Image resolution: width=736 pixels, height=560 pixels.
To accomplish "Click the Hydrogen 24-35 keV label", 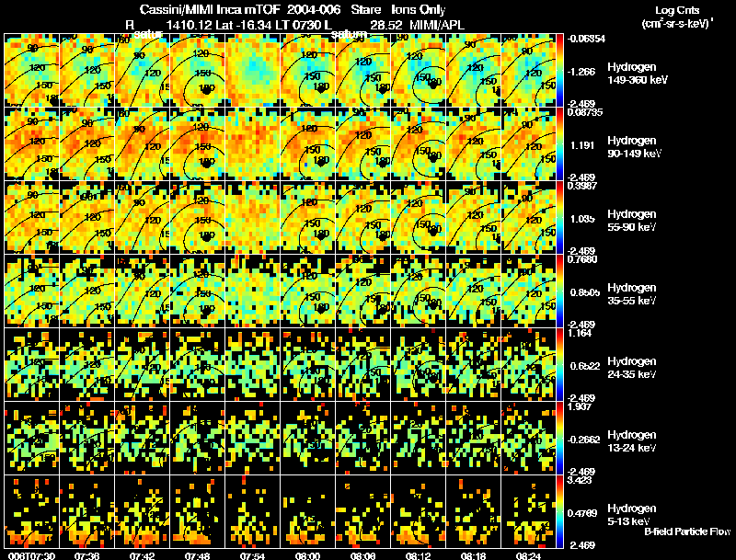I will point(632,367).
